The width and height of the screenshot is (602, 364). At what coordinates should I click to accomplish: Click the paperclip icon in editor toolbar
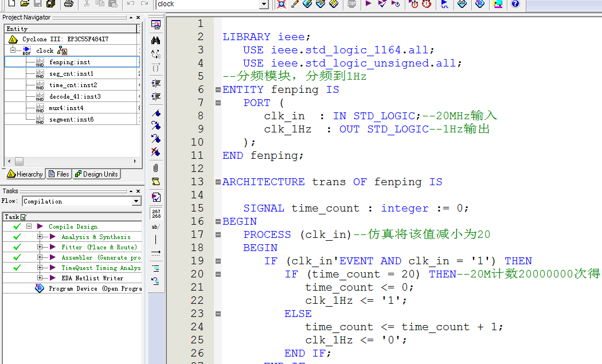(155, 168)
